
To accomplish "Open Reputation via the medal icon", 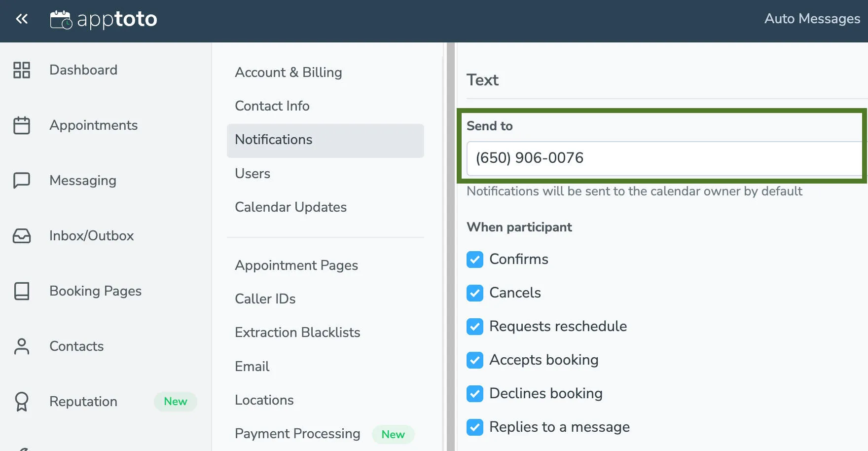I will 21,402.
